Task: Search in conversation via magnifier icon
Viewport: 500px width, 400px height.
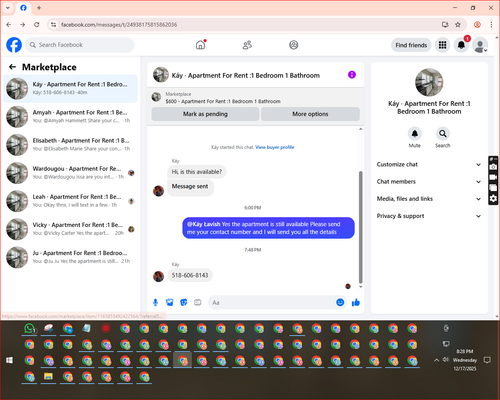Action: [x=443, y=134]
